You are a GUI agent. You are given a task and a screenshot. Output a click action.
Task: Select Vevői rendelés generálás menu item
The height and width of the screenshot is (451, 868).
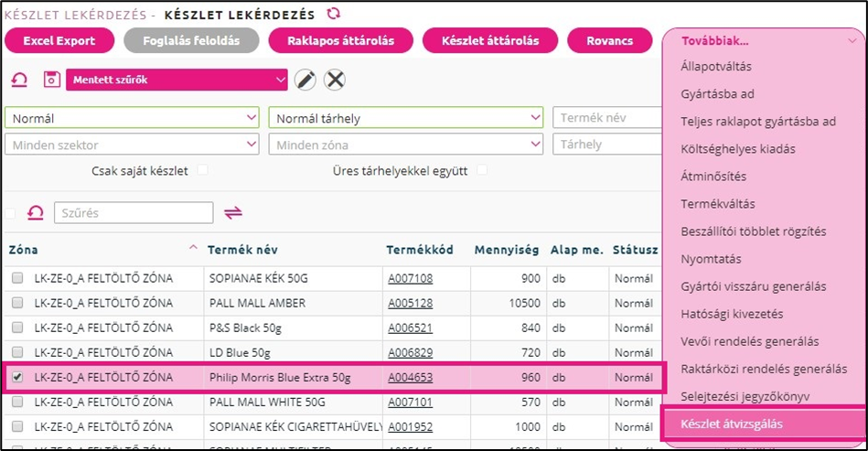(x=750, y=341)
